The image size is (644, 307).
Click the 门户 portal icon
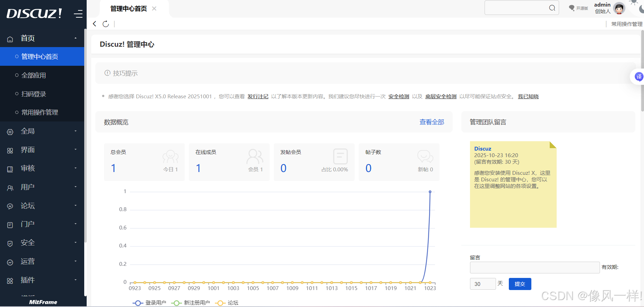click(x=10, y=225)
